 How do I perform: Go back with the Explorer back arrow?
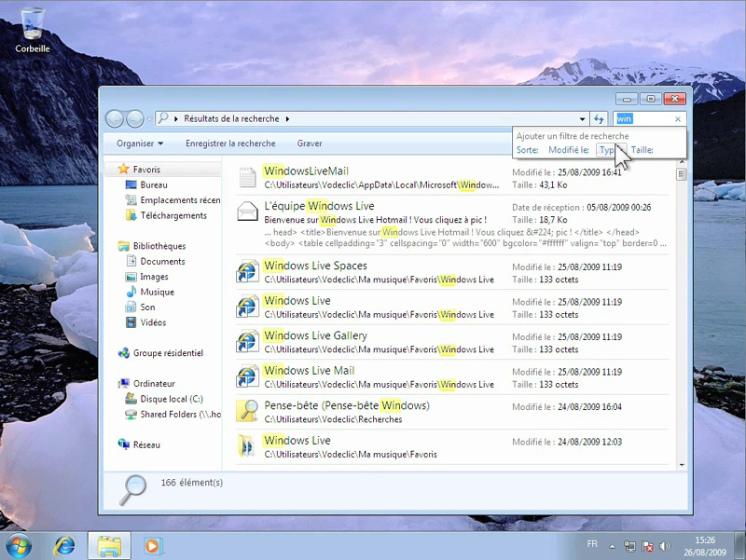pyautogui.click(x=115, y=119)
